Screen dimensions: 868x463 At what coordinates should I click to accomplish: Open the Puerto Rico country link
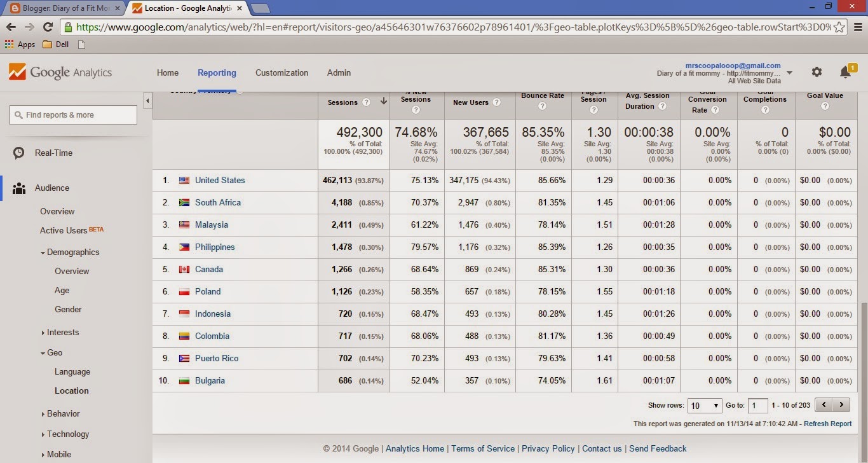[x=217, y=358]
